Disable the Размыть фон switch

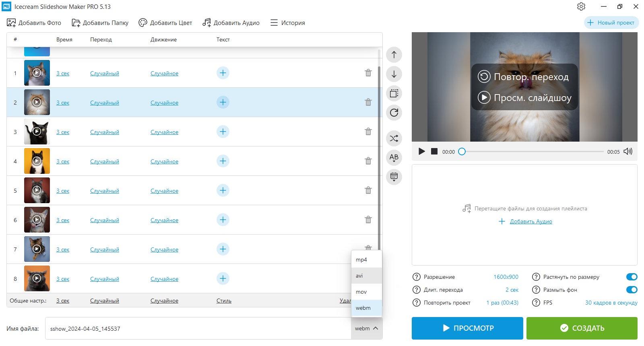[x=632, y=290]
